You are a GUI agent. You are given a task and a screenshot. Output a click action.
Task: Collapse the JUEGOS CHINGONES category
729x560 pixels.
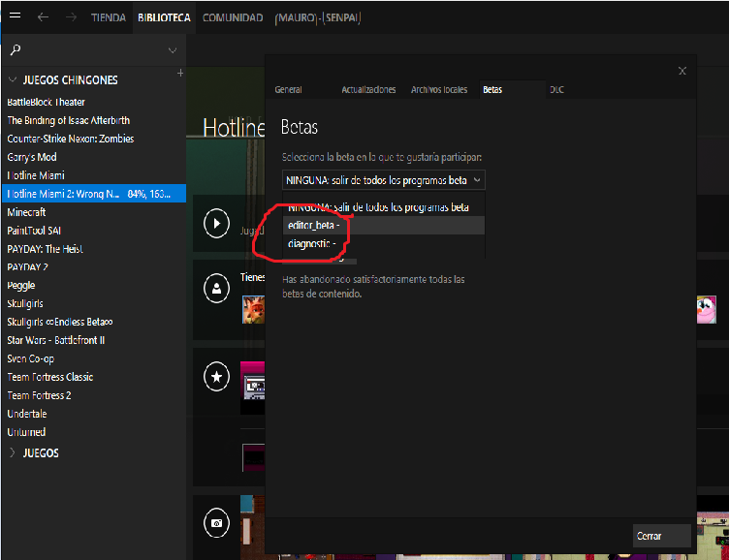coord(13,80)
